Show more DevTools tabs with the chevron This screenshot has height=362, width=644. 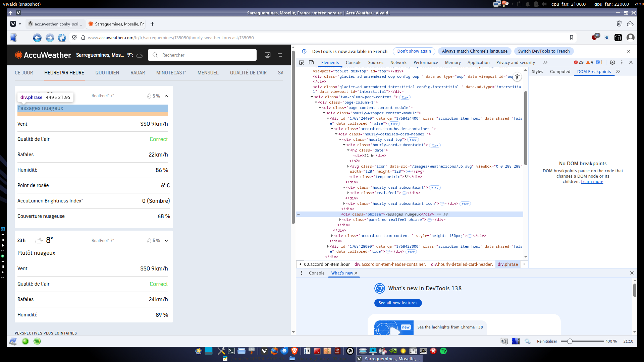(x=545, y=62)
